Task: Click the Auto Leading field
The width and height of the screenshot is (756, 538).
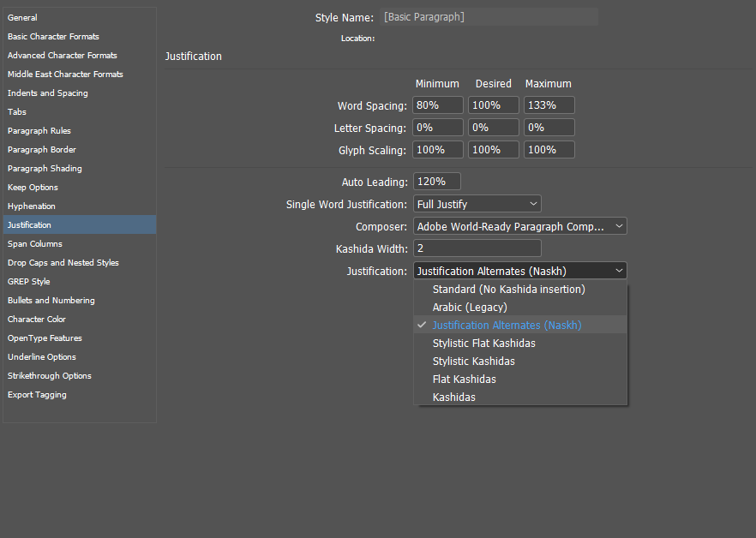Action: coord(436,182)
